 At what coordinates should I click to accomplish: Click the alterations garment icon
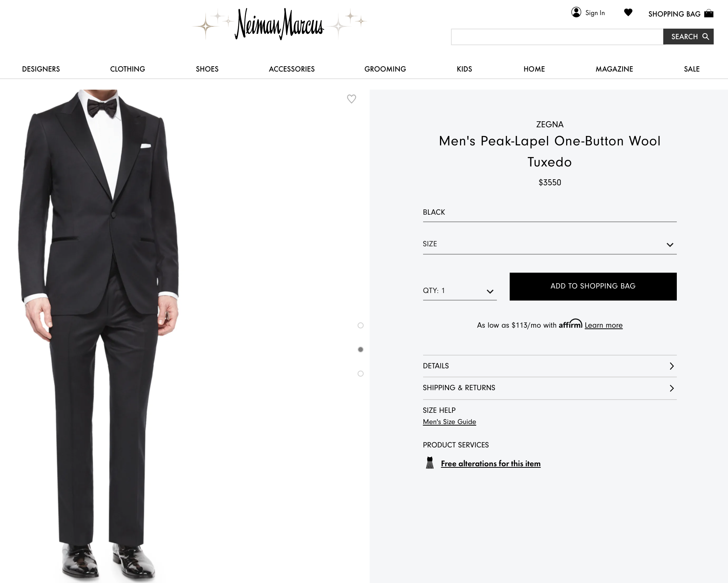(x=429, y=463)
